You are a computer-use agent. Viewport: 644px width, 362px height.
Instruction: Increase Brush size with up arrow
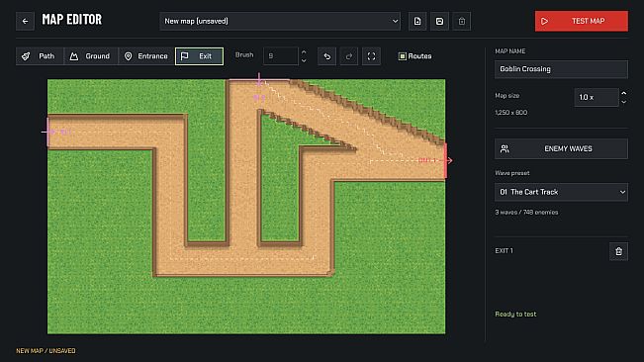pos(304,52)
